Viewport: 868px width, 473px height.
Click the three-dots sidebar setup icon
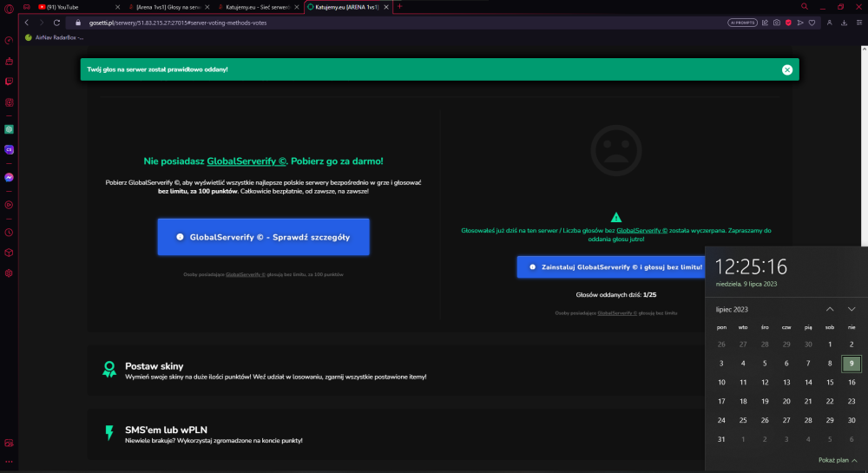pos(9,462)
